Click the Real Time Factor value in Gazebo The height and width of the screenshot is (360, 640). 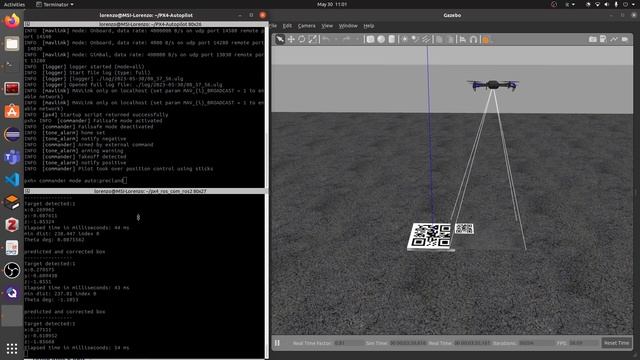click(348, 343)
